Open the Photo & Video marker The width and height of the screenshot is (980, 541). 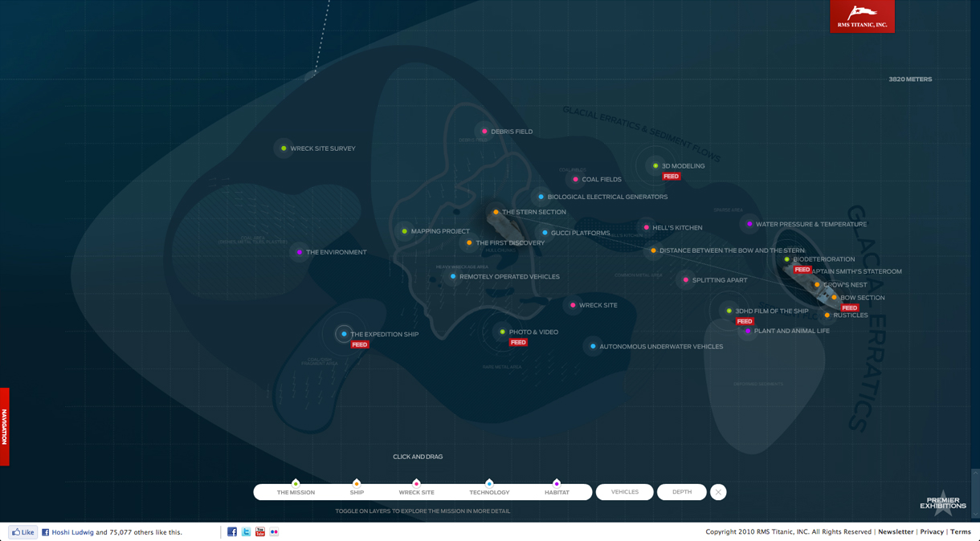click(x=503, y=332)
